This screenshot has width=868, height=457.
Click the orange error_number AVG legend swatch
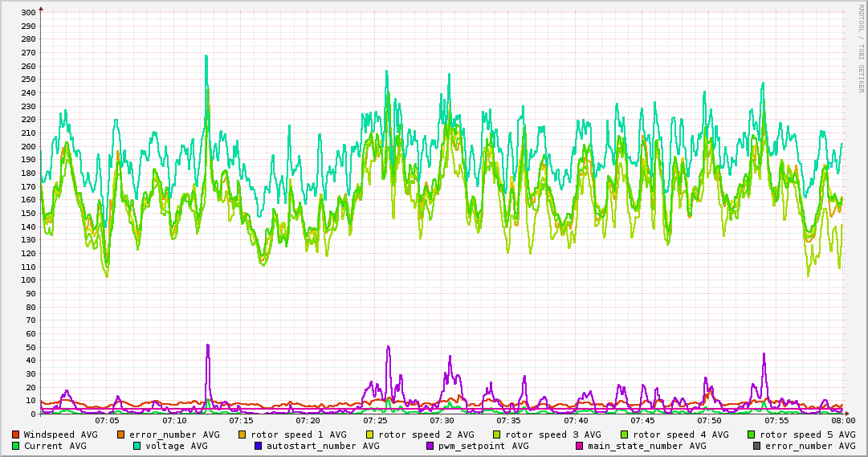click(x=120, y=435)
